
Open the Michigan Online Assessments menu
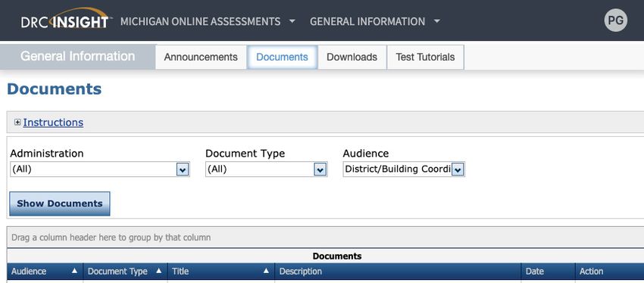tap(208, 21)
